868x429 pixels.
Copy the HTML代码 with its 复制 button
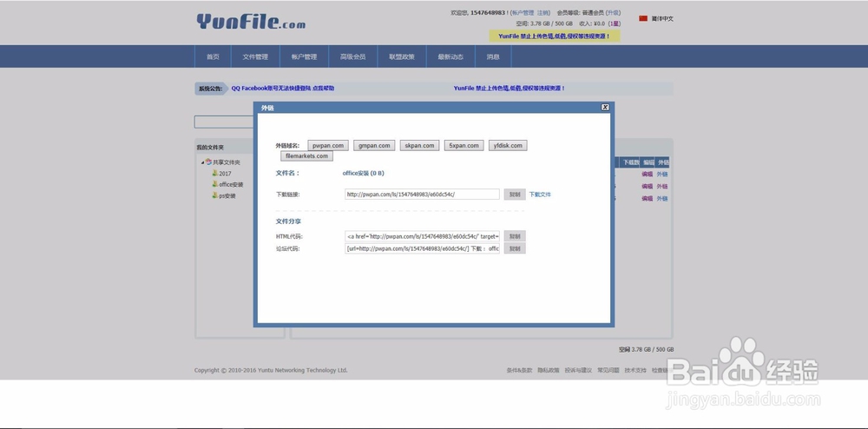coord(514,236)
